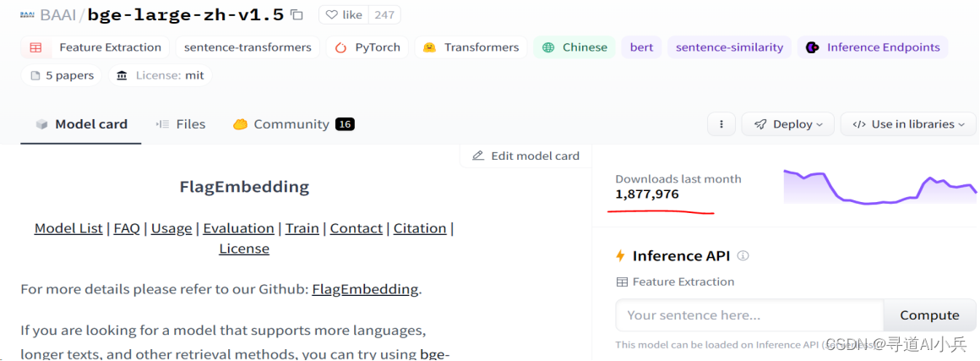Click the Community discussions count badge 16

345,124
